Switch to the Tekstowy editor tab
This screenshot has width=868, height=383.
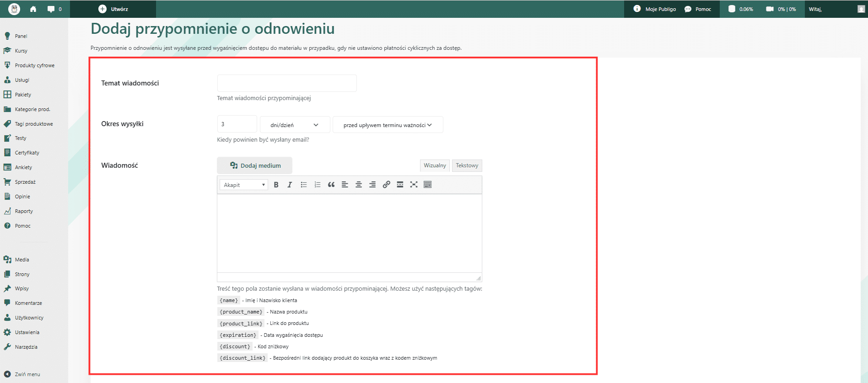[x=467, y=165]
